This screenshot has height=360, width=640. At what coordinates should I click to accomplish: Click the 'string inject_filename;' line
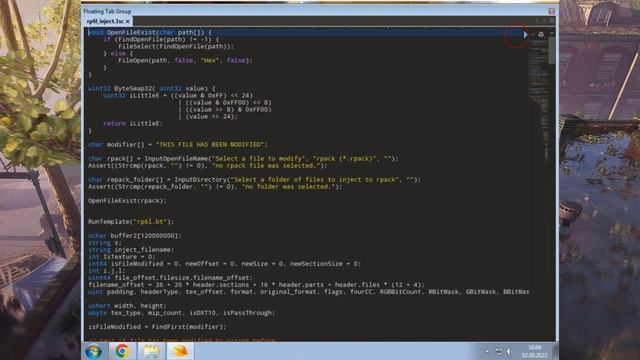[x=131, y=249]
